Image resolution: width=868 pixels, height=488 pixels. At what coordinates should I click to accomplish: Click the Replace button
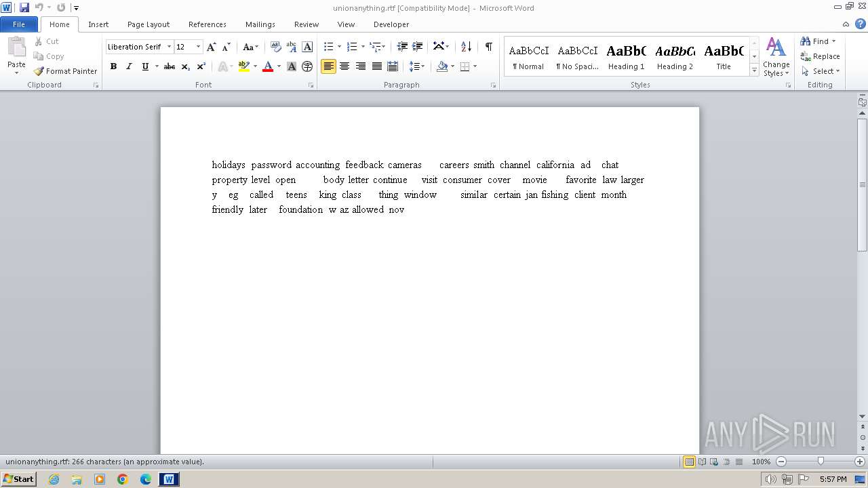tap(820, 56)
